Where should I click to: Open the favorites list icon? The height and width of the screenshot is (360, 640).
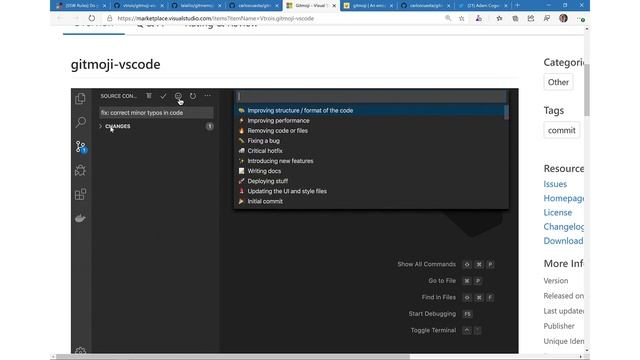click(499, 18)
